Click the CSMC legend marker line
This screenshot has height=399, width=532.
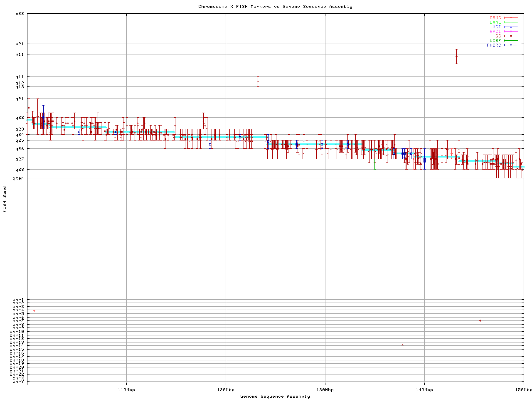511,18
